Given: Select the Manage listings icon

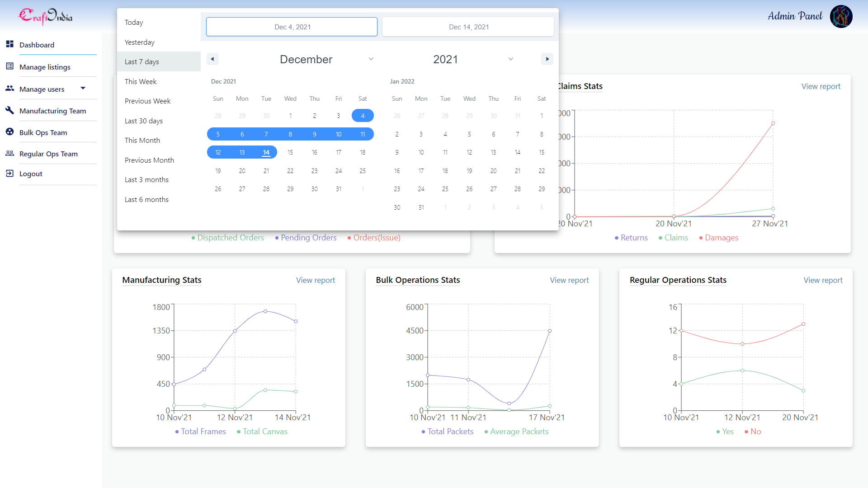Looking at the screenshot, I should click(10, 66).
